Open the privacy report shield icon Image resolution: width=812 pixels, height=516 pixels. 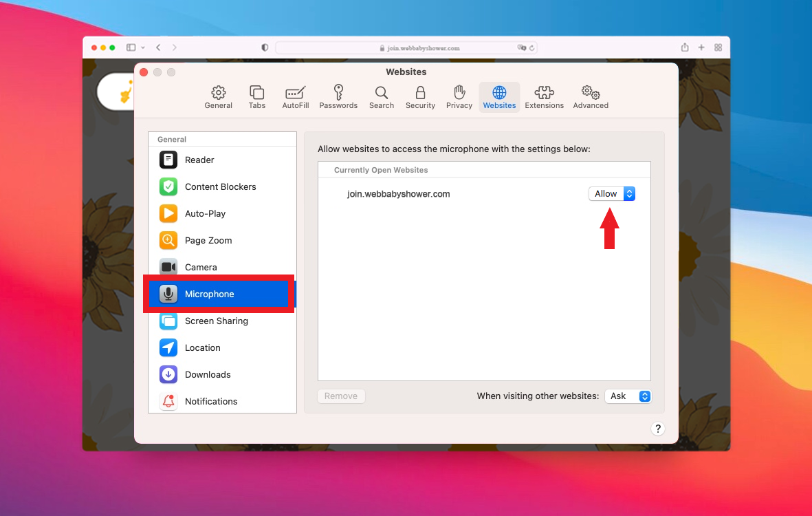pos(265,47)
